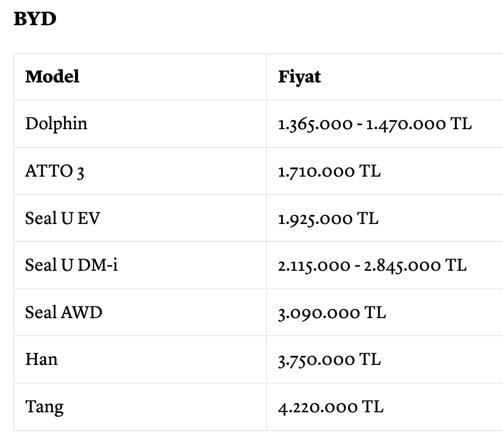Click the 3.750.000 TL price
Screen dimensions: 503x448
click(x=329, y=359)
